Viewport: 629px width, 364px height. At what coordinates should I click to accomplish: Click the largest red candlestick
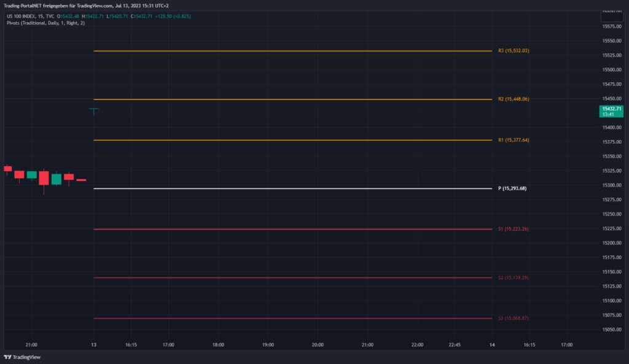tap(44, 178)
